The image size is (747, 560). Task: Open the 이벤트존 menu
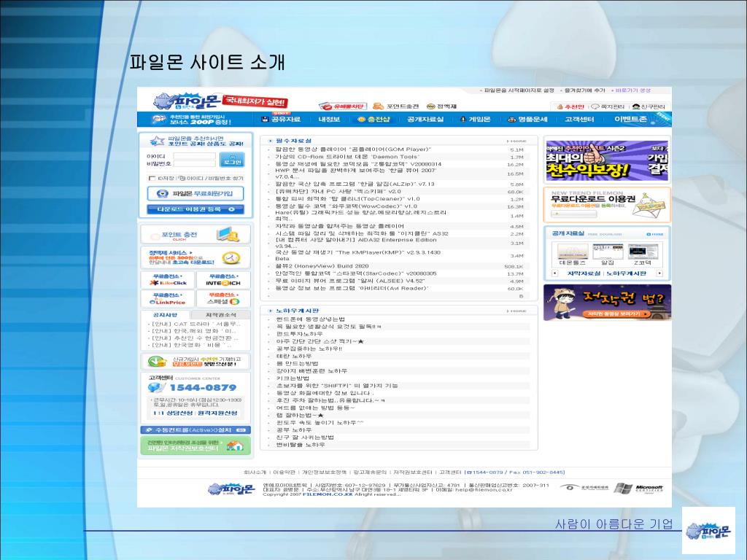630,119
